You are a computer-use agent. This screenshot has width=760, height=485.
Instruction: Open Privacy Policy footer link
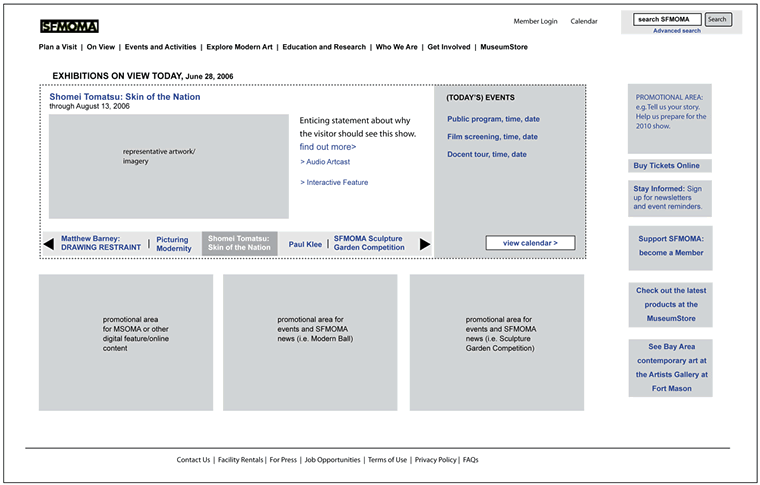(x=436, y=460)
